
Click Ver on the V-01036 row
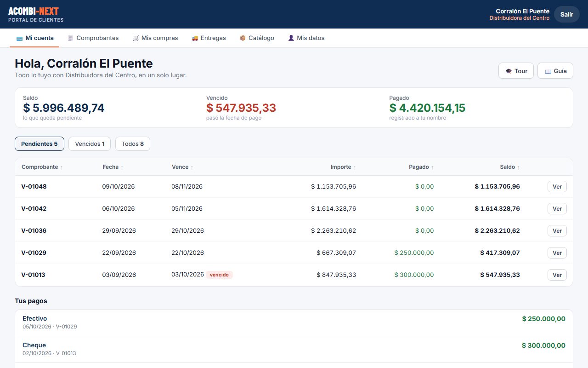557,230
